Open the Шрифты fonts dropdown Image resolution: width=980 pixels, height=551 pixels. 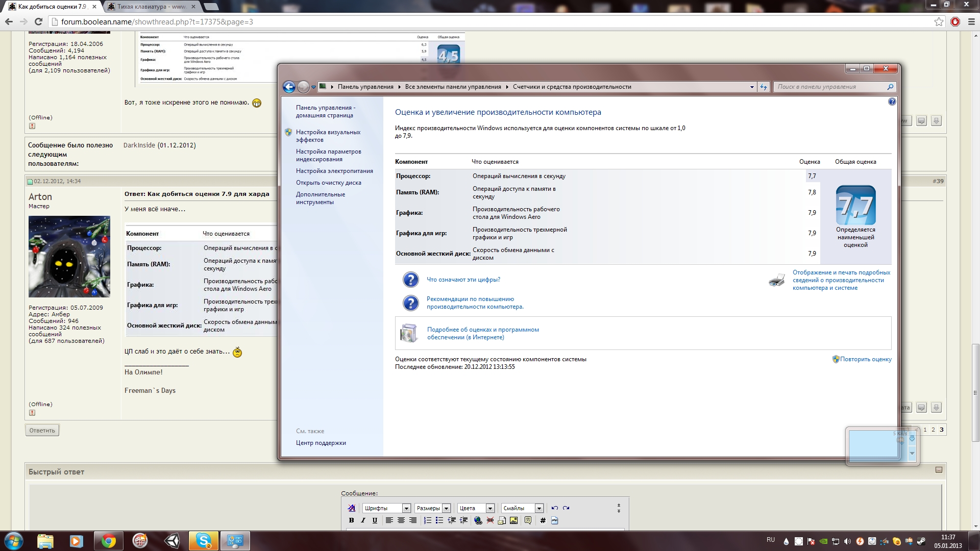[x=406, y=508]
